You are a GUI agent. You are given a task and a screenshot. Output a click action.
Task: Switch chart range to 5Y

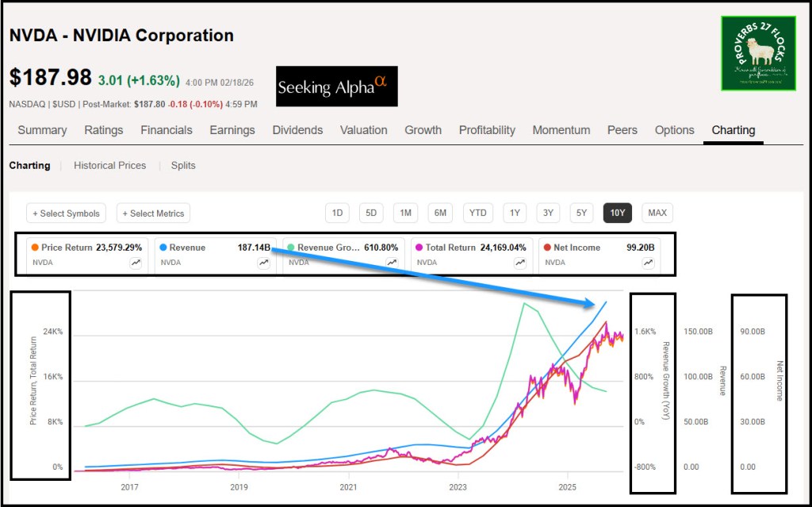point(581,213)
